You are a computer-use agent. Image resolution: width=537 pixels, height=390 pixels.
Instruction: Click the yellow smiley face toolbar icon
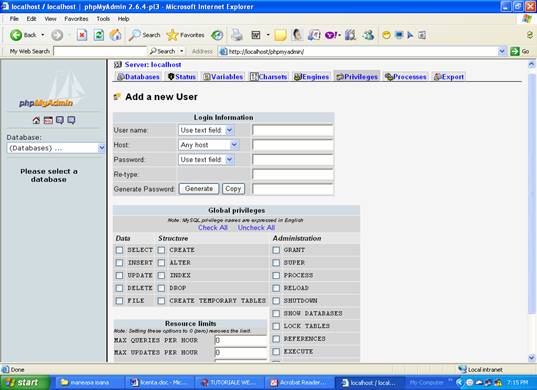click(386, 35)
